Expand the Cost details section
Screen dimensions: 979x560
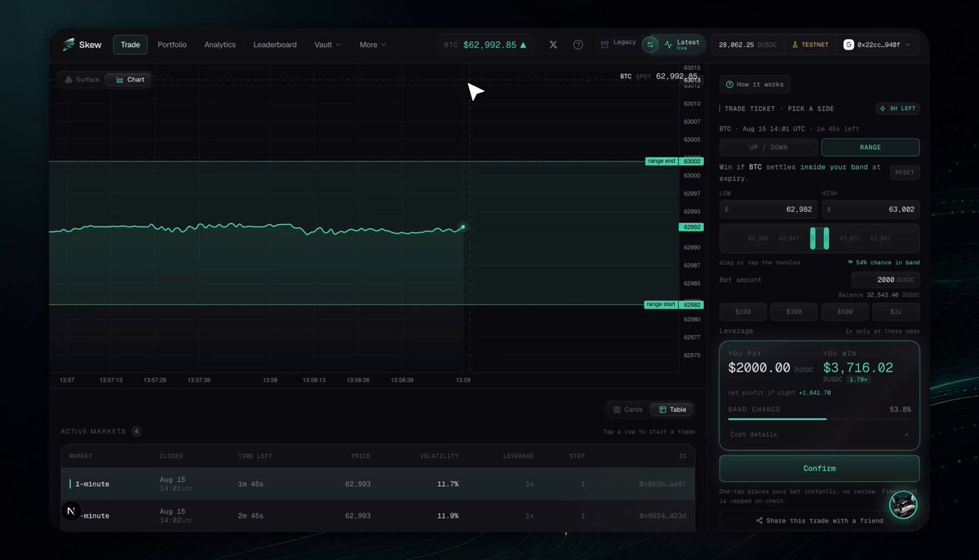[x=819, y=434]
